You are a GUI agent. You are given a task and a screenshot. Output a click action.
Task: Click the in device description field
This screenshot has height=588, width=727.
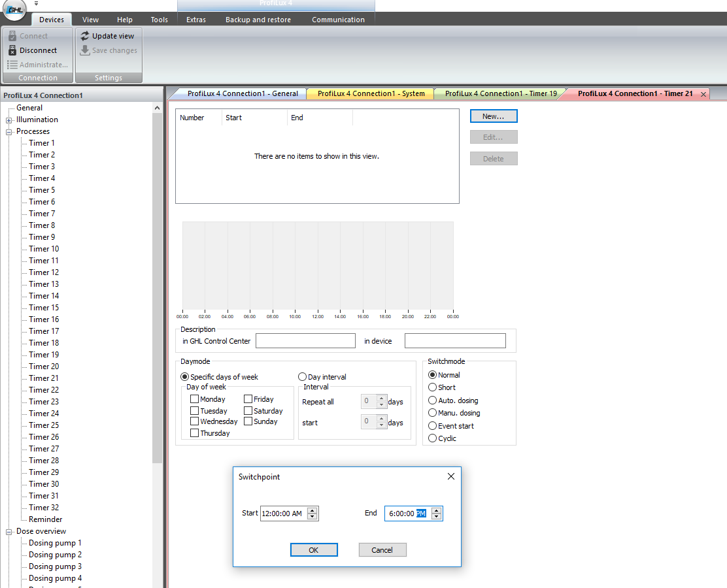point(455,341)
